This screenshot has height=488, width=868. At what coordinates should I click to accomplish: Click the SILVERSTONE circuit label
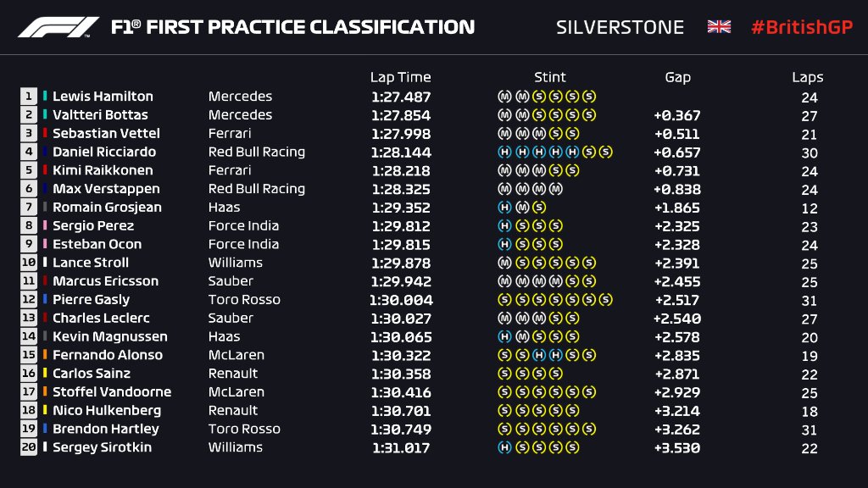620,27
